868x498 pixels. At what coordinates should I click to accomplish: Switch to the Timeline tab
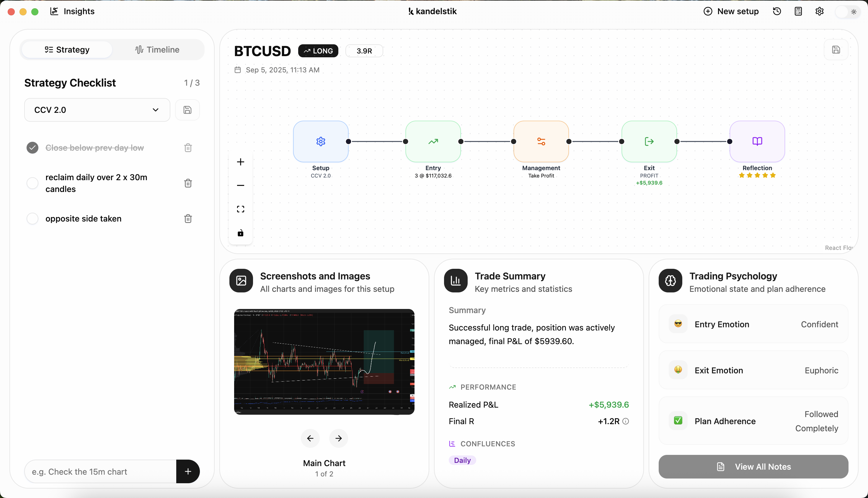coord(157,50)
